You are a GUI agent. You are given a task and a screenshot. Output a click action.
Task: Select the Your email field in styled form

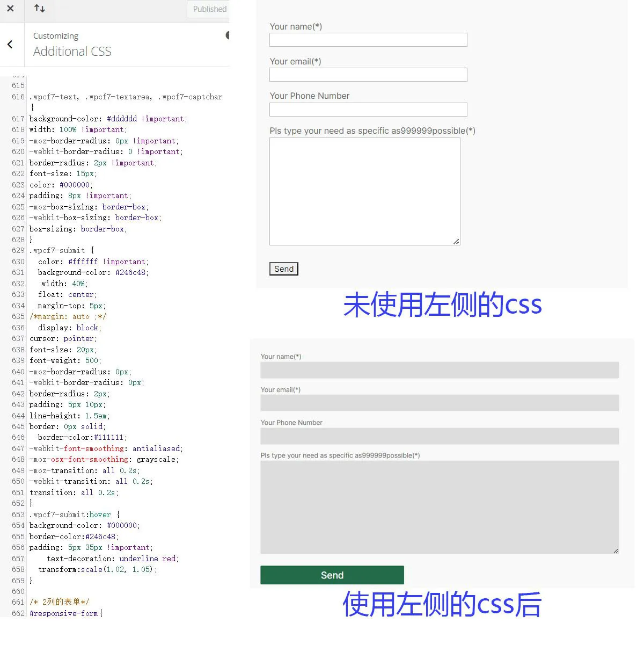tap(438, 403)
